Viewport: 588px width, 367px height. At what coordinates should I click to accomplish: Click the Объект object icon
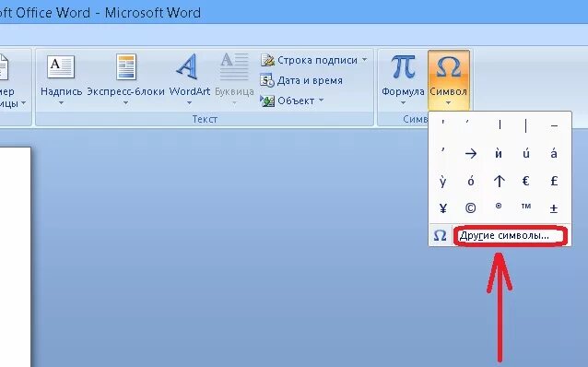click(x=267, y=101)
